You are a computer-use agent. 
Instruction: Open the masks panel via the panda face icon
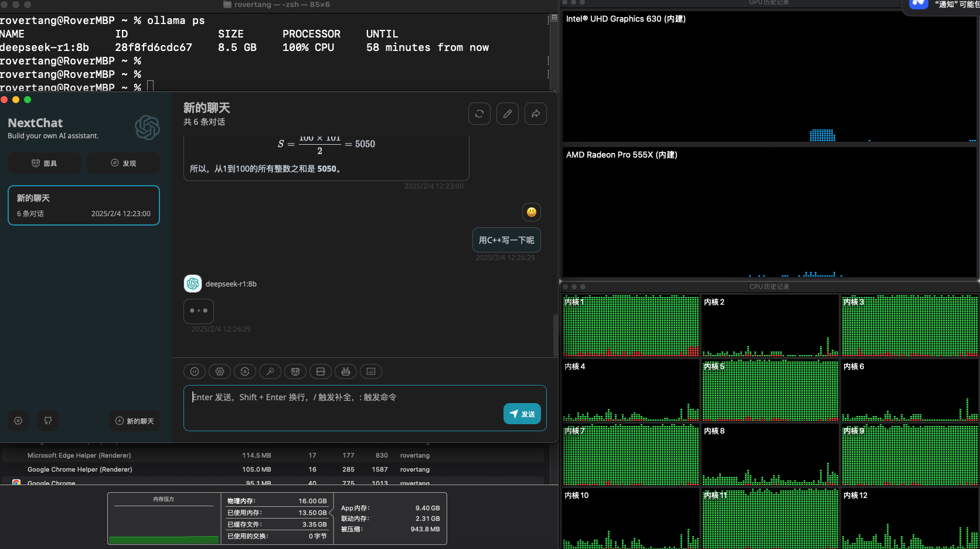pos(295,371)
